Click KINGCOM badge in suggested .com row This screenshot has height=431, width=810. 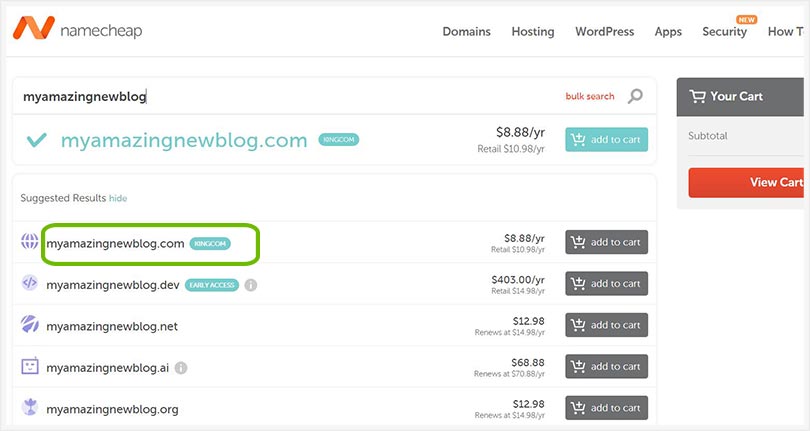[210, 243]
